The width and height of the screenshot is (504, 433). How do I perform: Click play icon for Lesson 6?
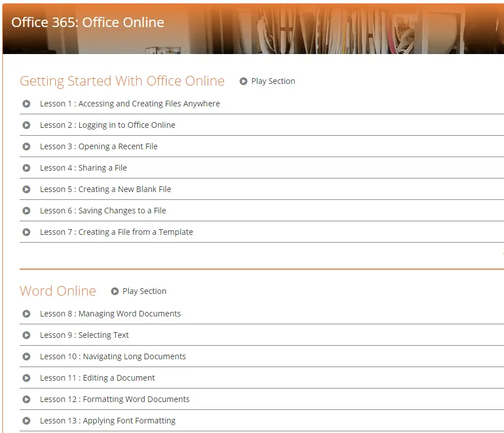click(26, 211)
